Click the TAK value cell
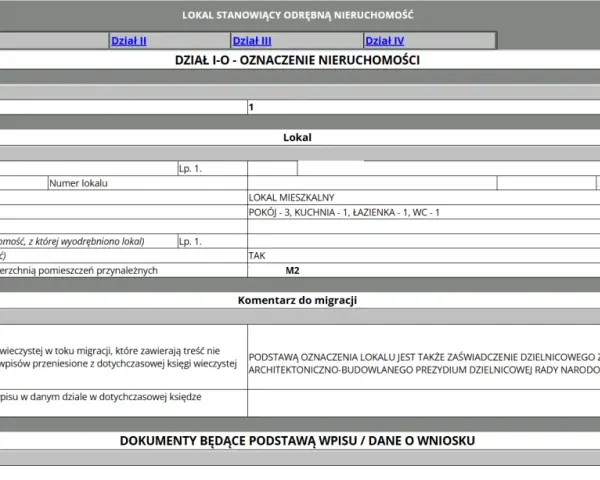600x480 pixels. tap(424, 256)
